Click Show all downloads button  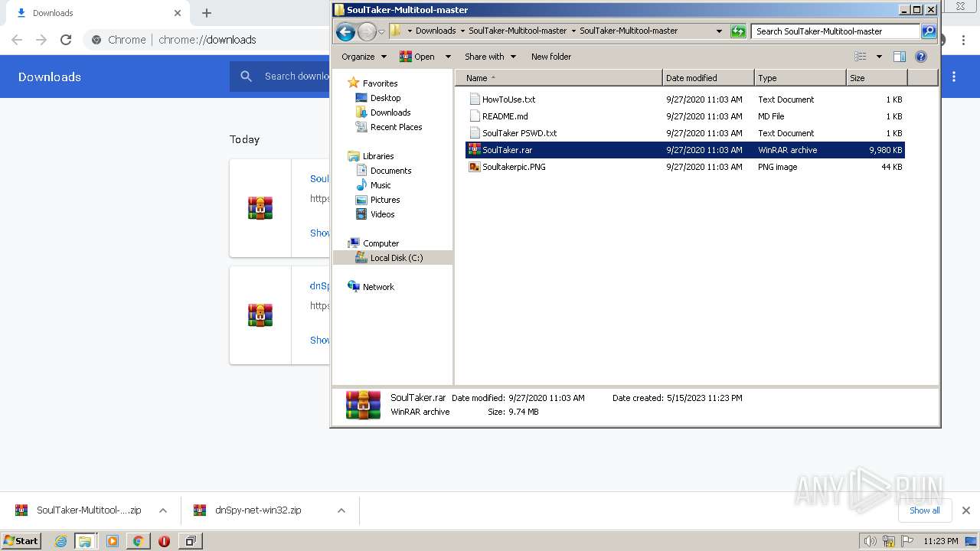point(924,510)
